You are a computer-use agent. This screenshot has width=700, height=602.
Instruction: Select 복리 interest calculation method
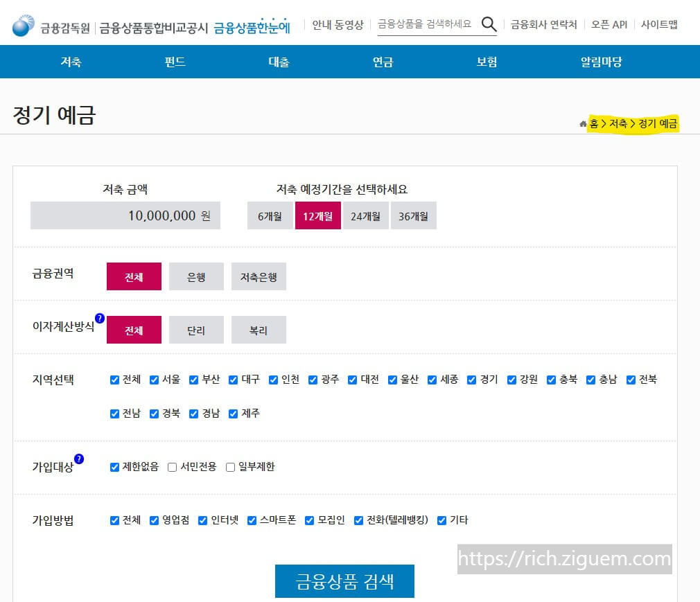click(x=259, y=330)
